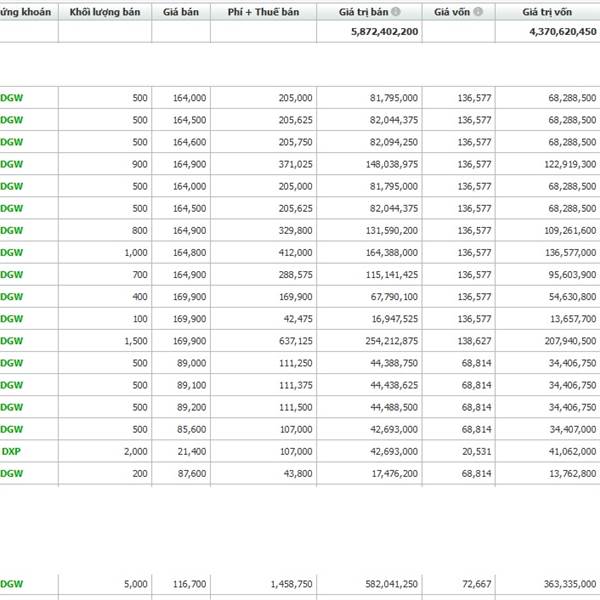
Task: Sort by Giá trị vốn column header
Action: pos(547,12)
